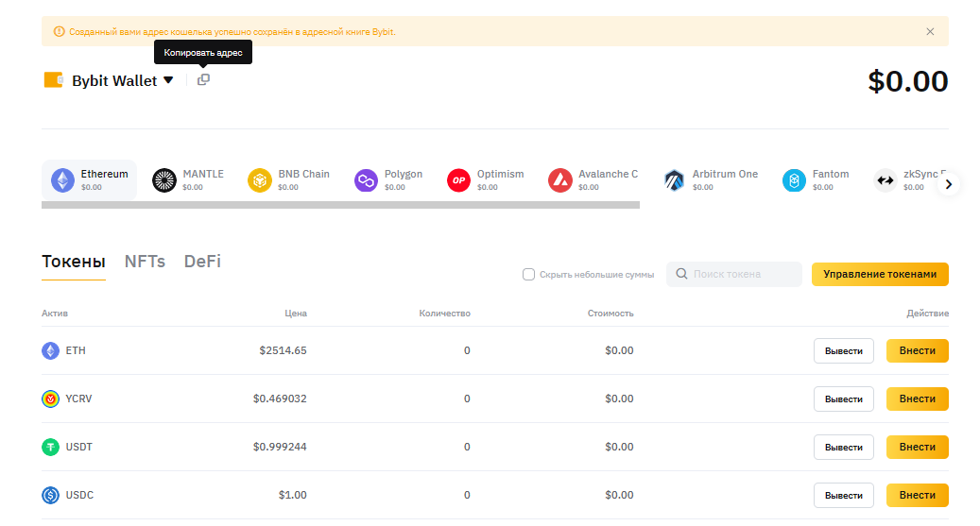Click the Цена column header
This screenshot has width=980, height=526.
296,313
